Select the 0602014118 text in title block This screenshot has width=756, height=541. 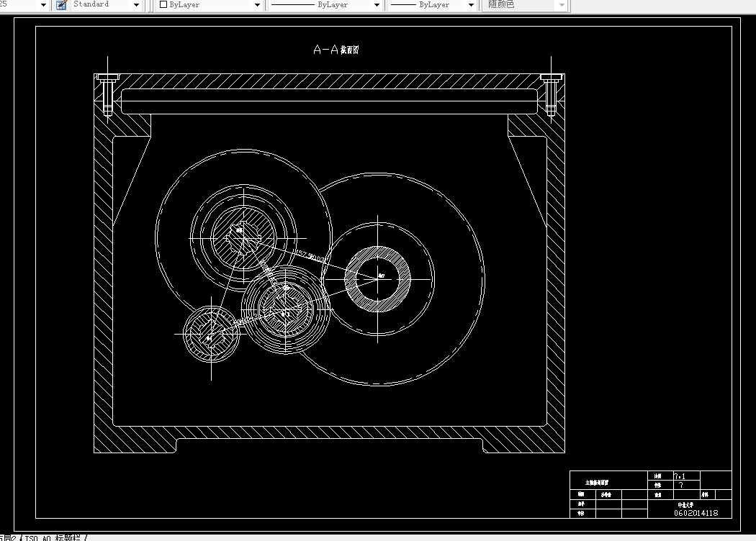696,513
